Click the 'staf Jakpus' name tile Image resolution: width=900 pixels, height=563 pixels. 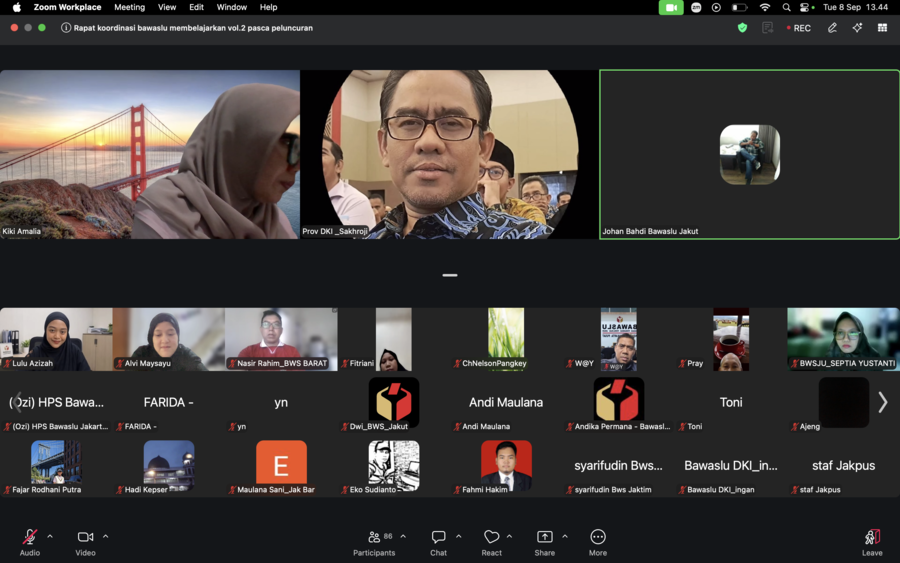[843, 465]
